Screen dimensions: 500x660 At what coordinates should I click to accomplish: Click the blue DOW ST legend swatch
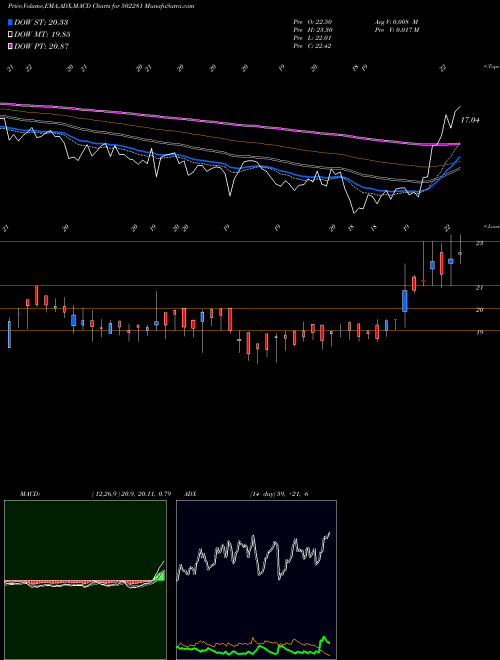10,22
